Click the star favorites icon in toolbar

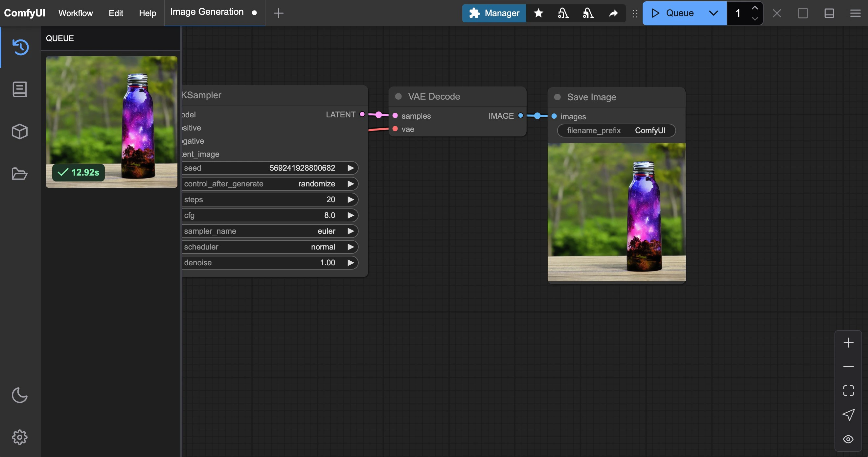point(538,13)
